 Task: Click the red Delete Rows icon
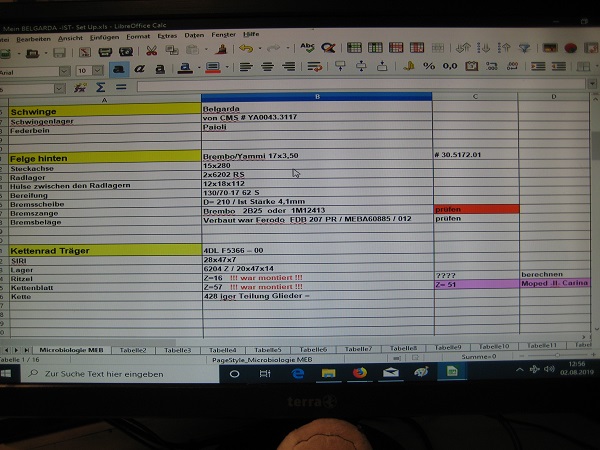396,47
